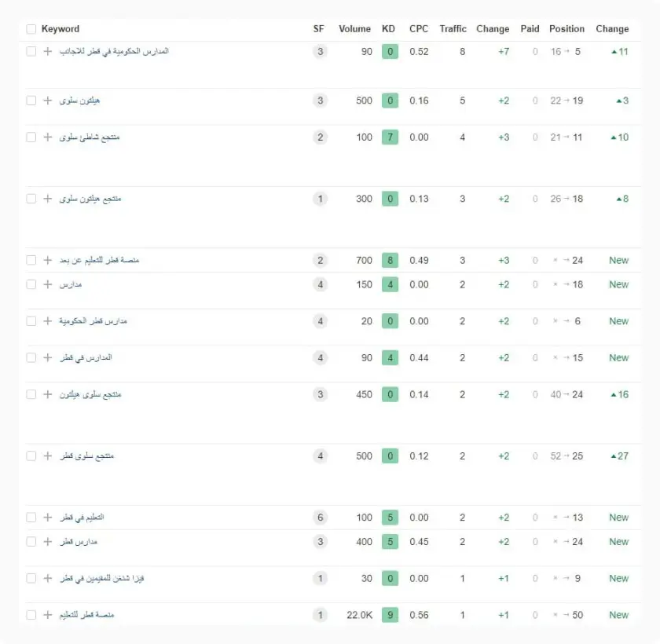Image resolution: width=660 pixels, height=644 pixels.
Task: Sort table by Volume column header
Action: pyautogui.click(x=354, y=29)
